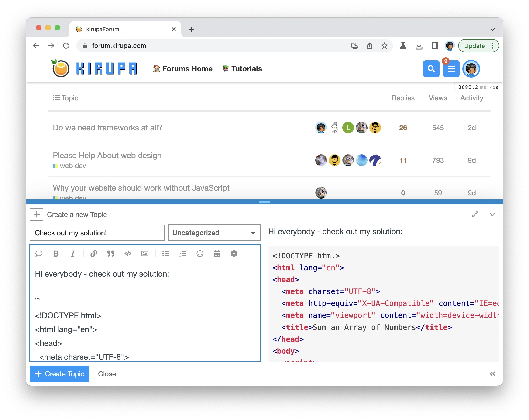Screen dimensions: 529x420
Task: Open the Chrome profile avatar
Action: point(450,46)
